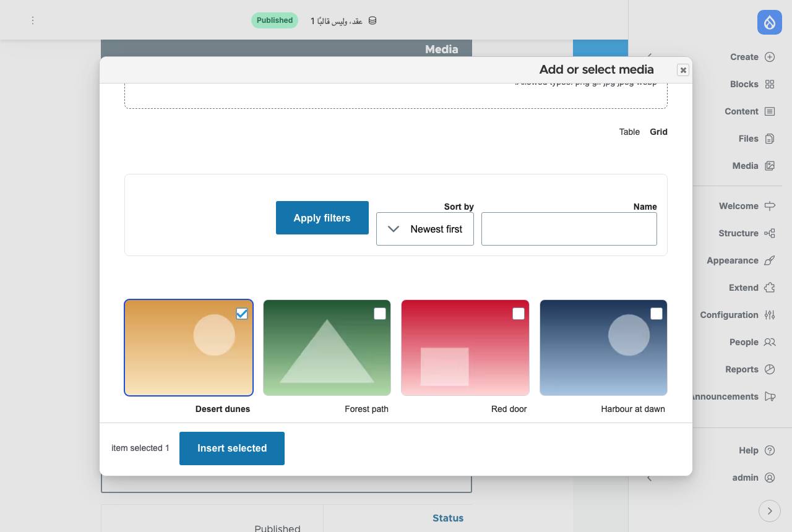This screenshot has width=792, height=532.
Task: Check the Harbour at dawn checkbox
Action: [x=656, y=314]
